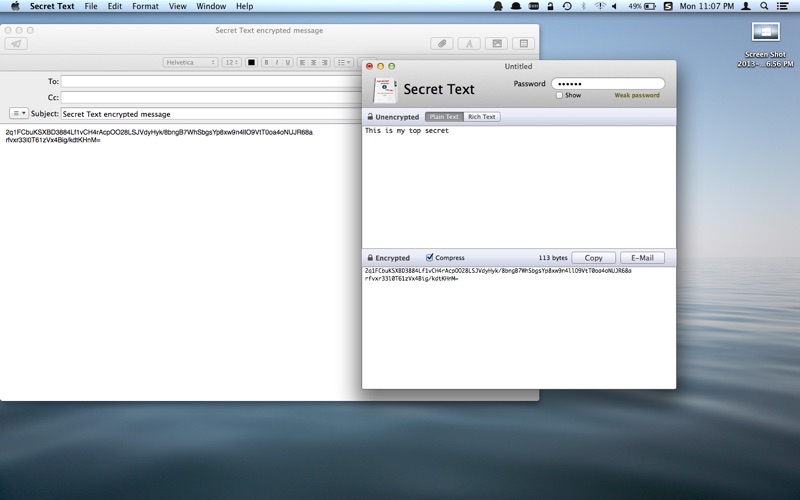
Task: Open the fonts panel button in mail
Action: (469, 44)
